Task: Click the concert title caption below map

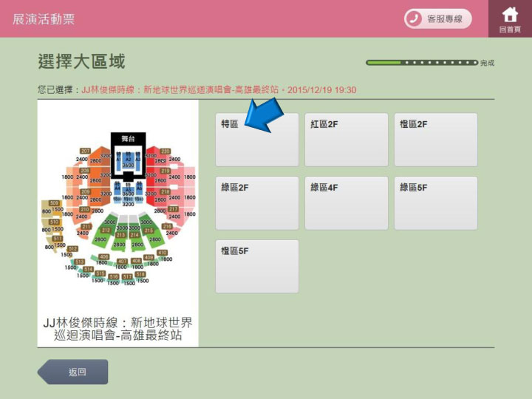Action: pyautogui.click(x=117, y=328)
